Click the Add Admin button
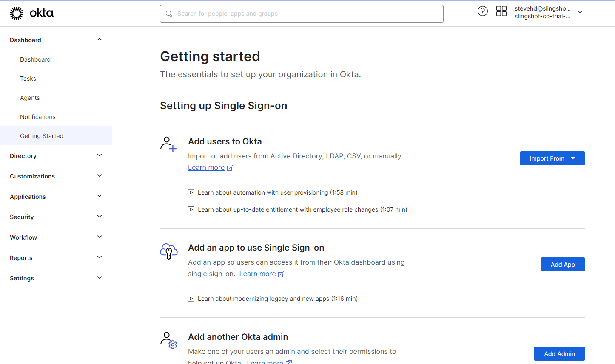The image size is (615, 364). [559, 354]
